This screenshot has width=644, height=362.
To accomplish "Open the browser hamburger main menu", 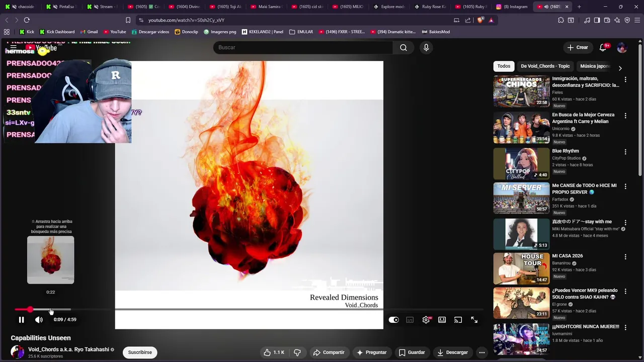I will click(637, 20).
